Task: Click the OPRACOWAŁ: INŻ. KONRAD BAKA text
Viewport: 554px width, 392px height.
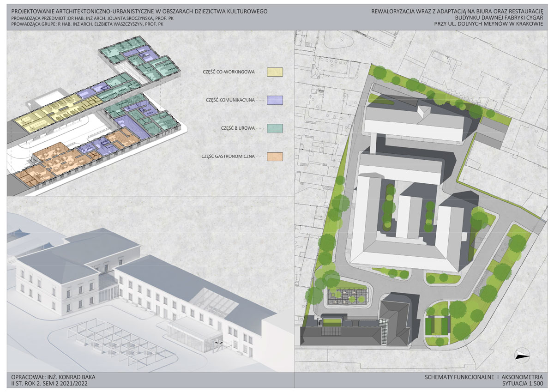Action: click(52, 377)
